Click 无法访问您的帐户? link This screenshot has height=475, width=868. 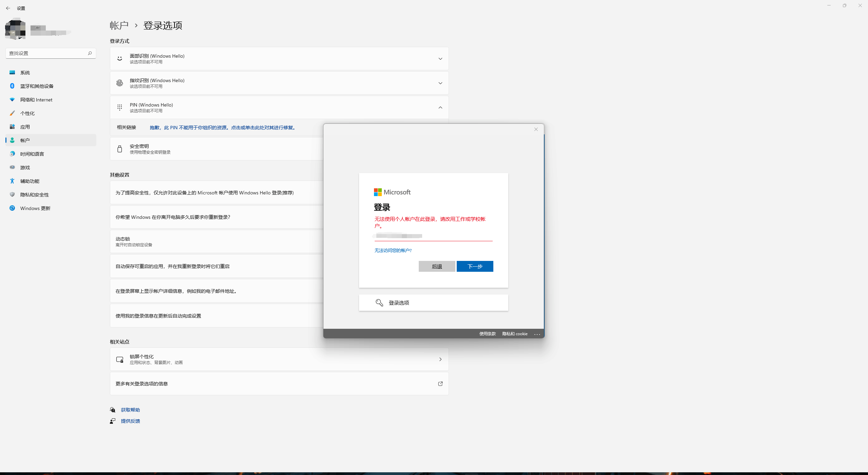coord(393,250)
